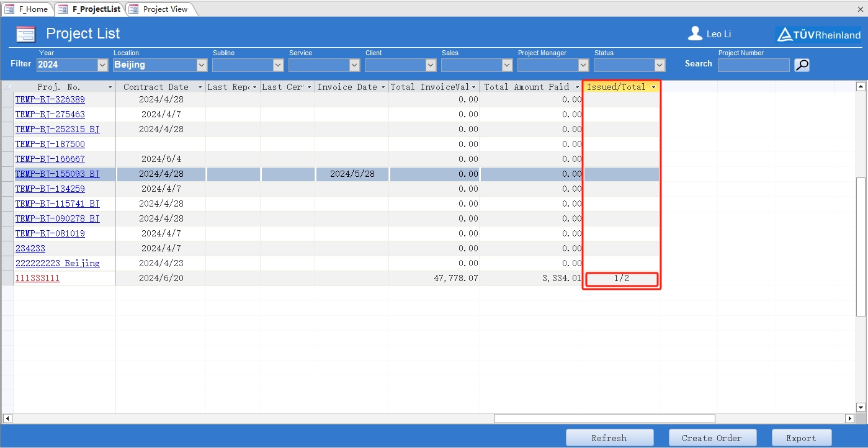Open project TEMP-BJ-166667
868x448 pixels.
50,159
